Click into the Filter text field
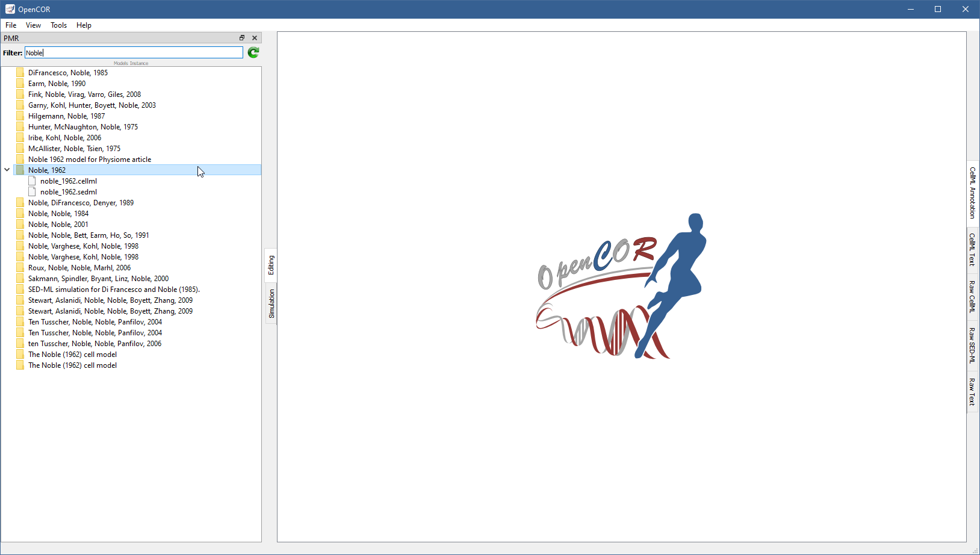The image size is (980, 555). click(x=134, y=53)
